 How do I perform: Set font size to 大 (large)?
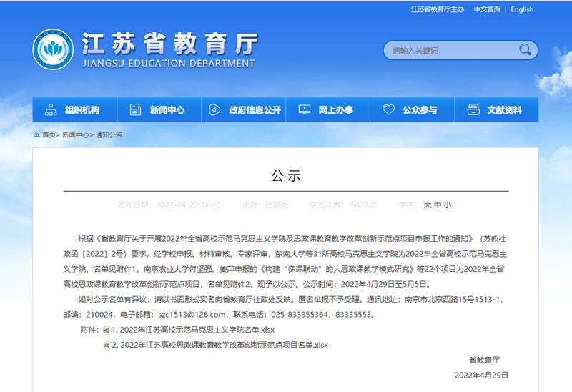(x=428, y=205)
